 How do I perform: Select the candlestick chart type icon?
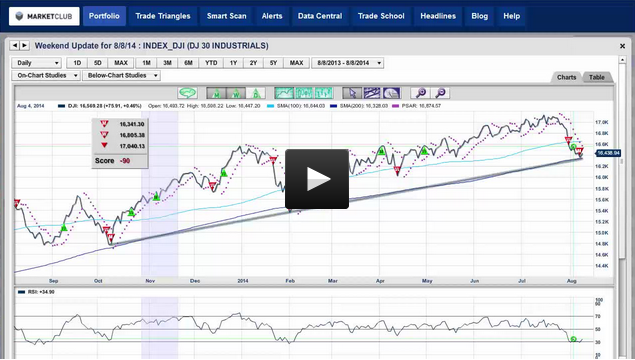click(304, 93)
